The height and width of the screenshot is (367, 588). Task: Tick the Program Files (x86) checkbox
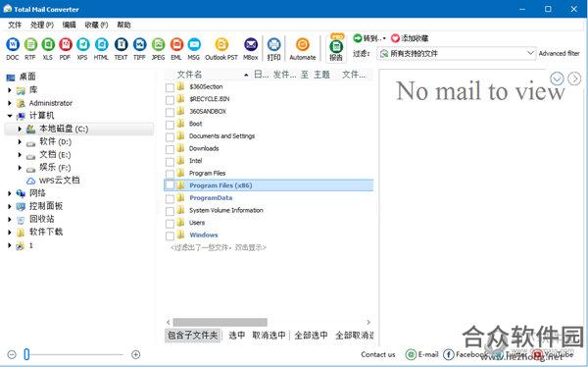[x=170, y=185]
